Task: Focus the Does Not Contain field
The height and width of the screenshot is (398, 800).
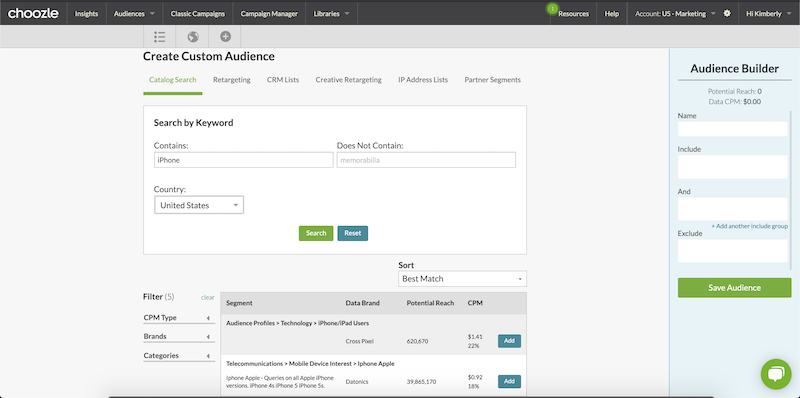Action: (x=426, y=160)
